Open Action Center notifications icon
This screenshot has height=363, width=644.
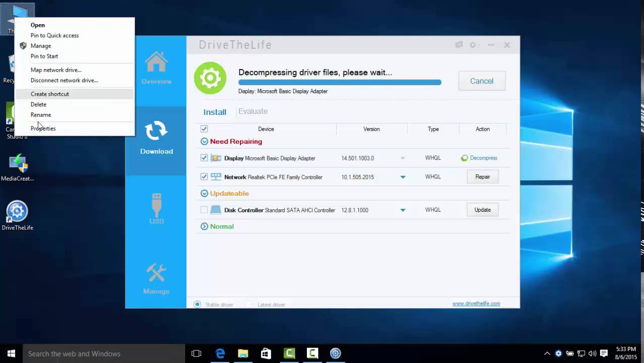pos(604,353)
